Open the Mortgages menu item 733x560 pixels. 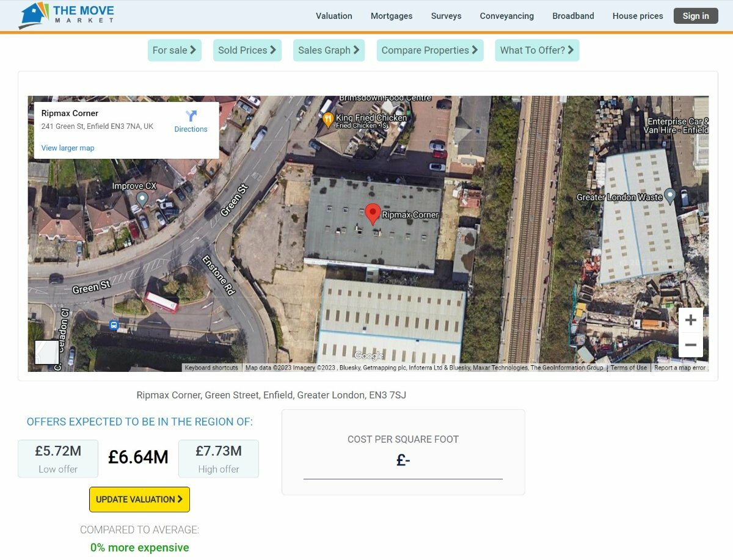pos(391,16)
